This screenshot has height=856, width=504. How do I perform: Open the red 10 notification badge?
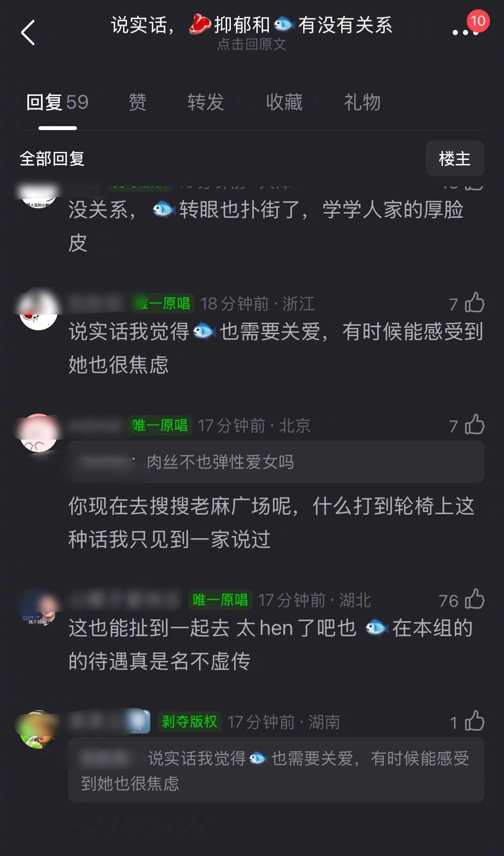tap(477, 21)
